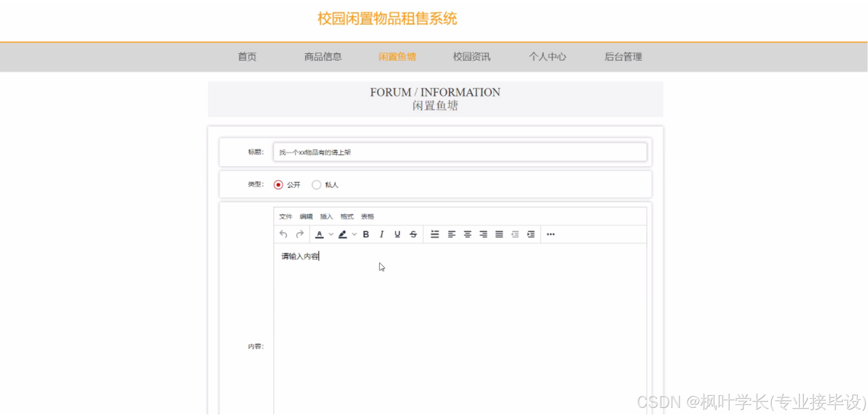Click the redo icon in editor toolbar
The image size is (868, 417).
coord(299,234)
